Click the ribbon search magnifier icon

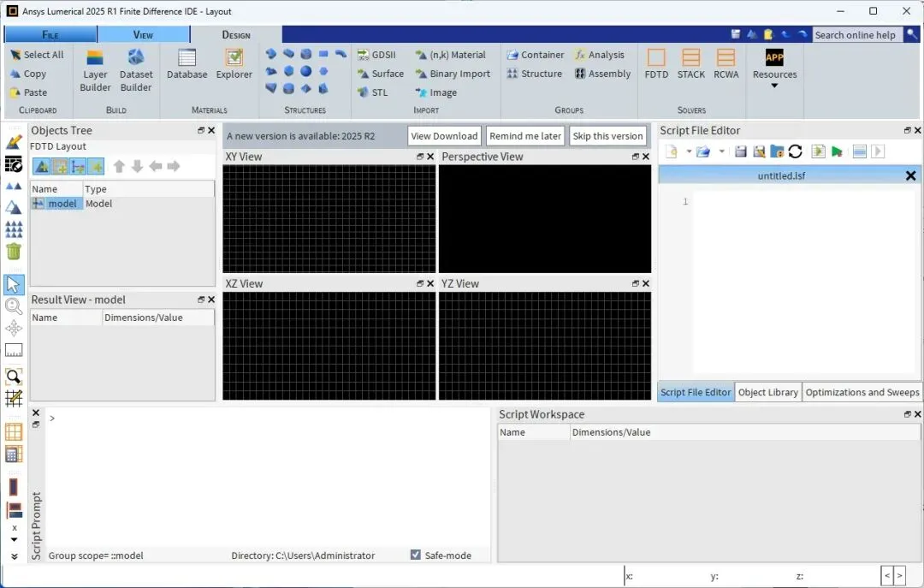click(x=911, y=34)
